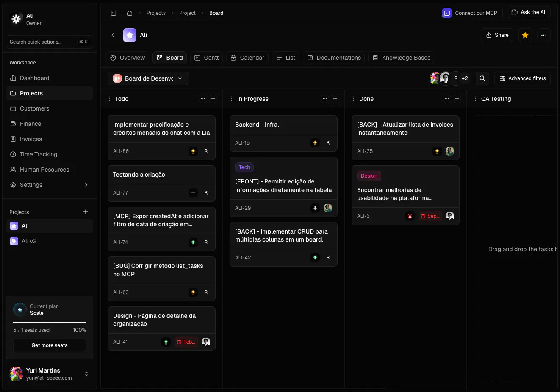This screenshot has width=560, height=392.
Task: Add a task to In Progress column
Action: tap(335, 99)
